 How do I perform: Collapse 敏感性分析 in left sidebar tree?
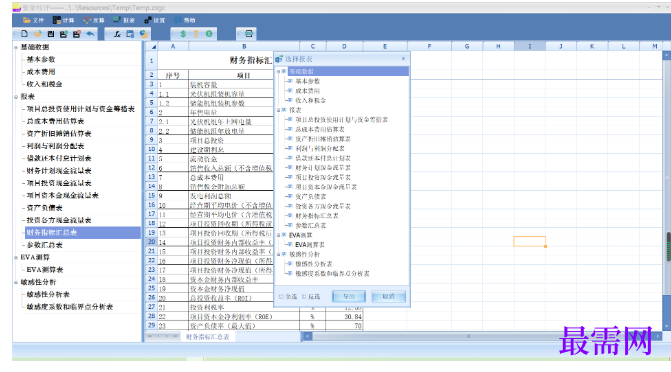pyautogui.click(x=16, y=282)
